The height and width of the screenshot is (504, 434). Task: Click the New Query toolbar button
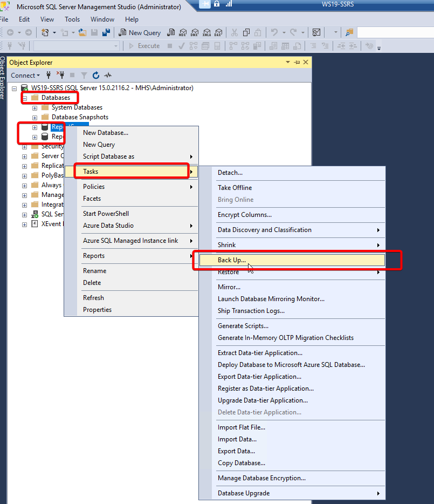[140, 32]
